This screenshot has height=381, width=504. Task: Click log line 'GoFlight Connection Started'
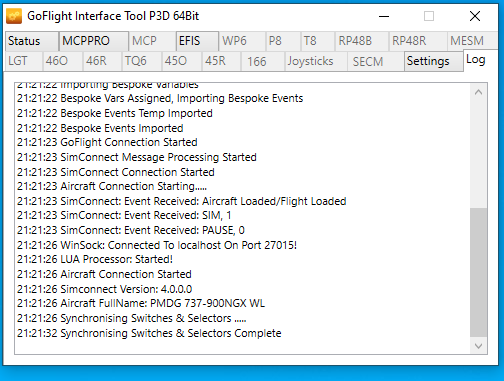107,143
